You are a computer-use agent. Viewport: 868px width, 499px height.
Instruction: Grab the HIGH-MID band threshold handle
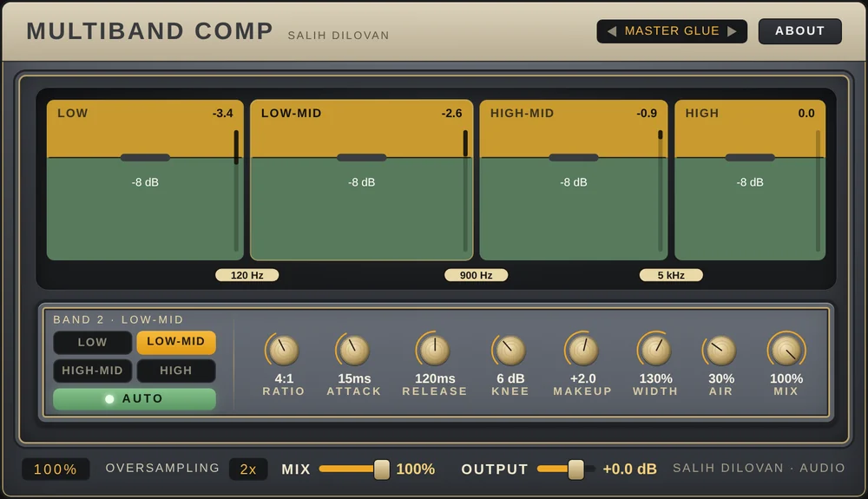pos(574,158)
